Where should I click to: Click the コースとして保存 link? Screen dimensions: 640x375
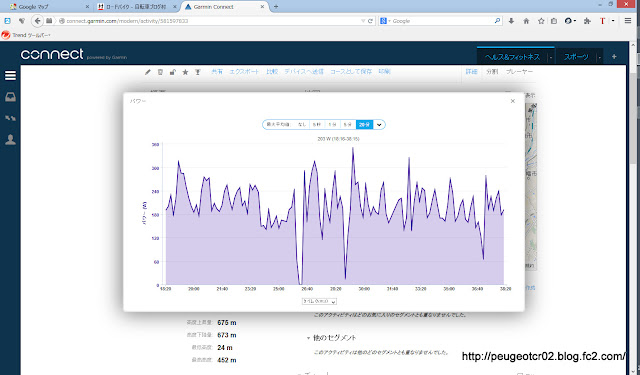pos(351,71)
